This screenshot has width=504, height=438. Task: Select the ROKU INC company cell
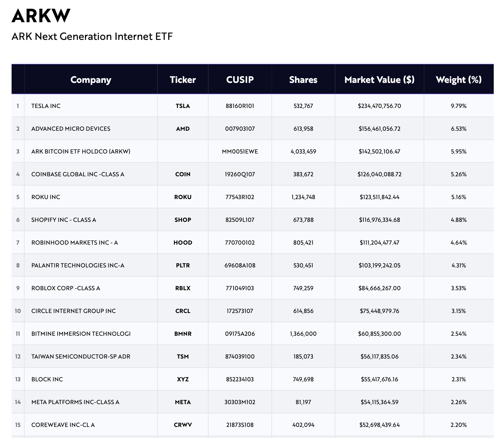pyautogui.click(x=46, y=197)
